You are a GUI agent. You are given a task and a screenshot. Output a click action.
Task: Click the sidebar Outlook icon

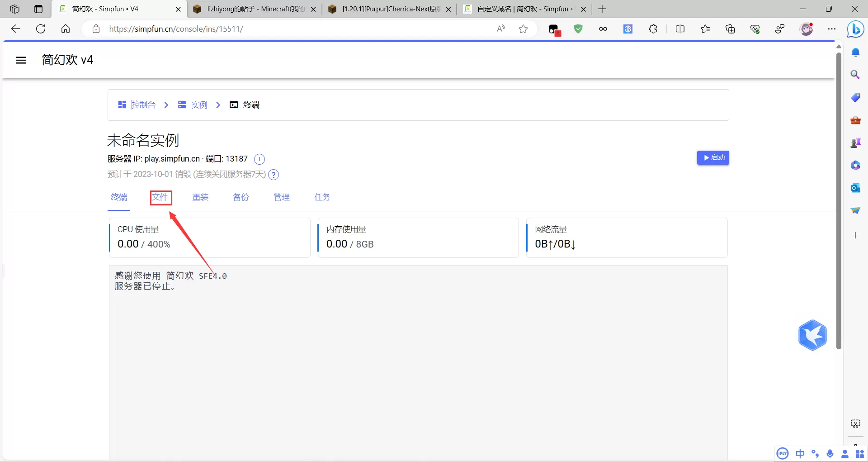click(x=855, y=188)
